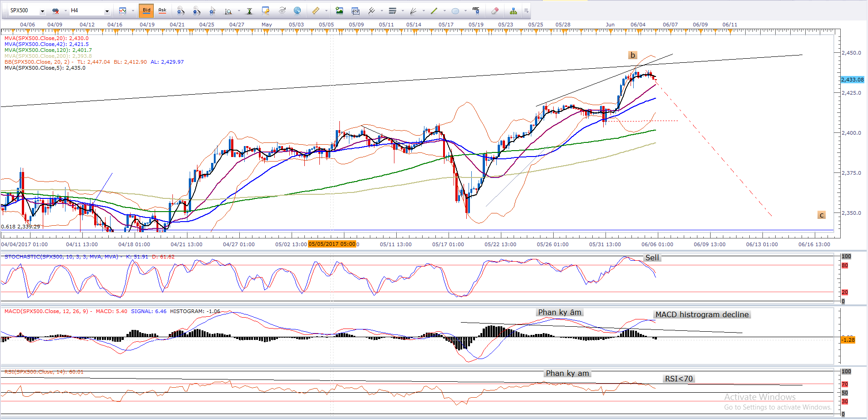Viewport: 868px width, 420px height.
Task: Select the ellipse shape tool
Action: (x=455, y=11)
